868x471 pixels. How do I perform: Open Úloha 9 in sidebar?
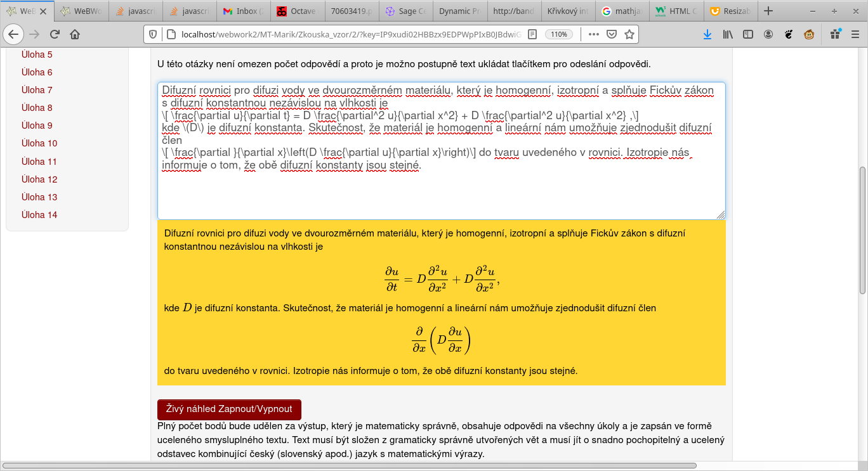(x=37, y=126)
